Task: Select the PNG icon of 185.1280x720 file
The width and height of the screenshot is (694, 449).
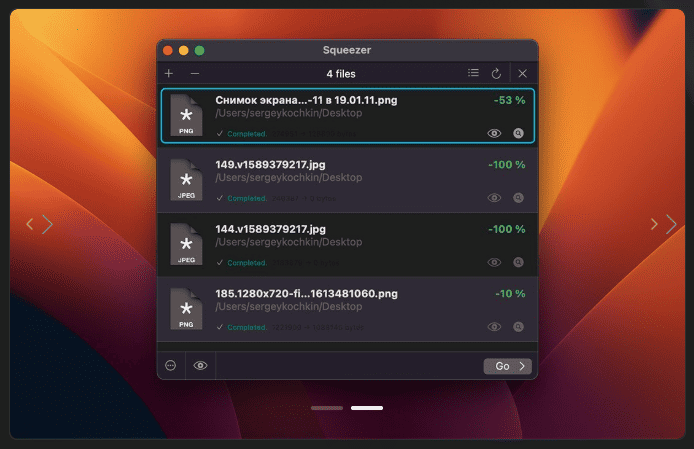Action: [186, 309]
